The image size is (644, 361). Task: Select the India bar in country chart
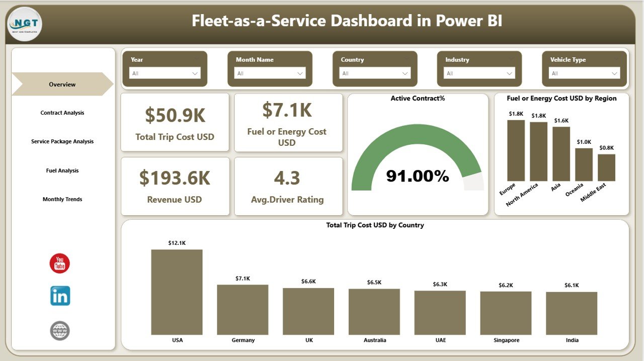tap(572, 312)
